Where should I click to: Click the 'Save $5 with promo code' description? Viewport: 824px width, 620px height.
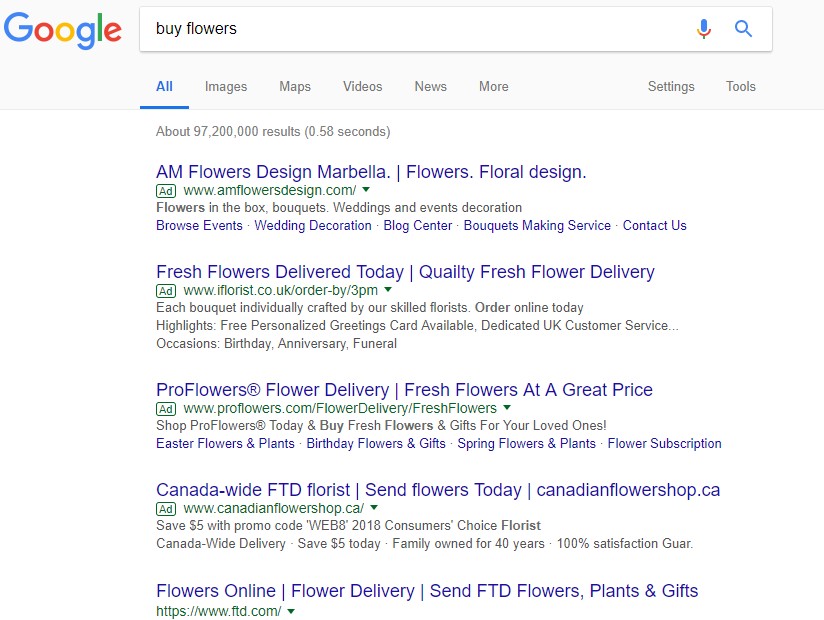(348, 525)
